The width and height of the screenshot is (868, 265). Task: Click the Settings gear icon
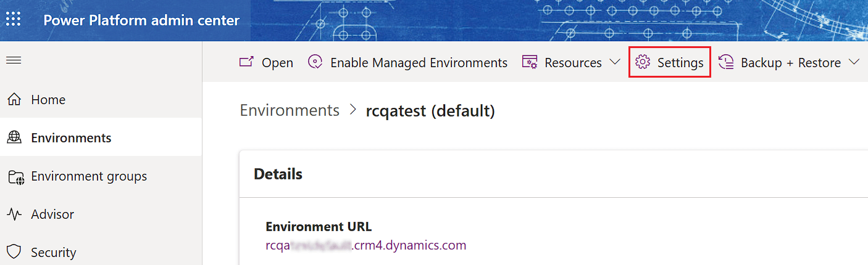click(x=643, y=62)
